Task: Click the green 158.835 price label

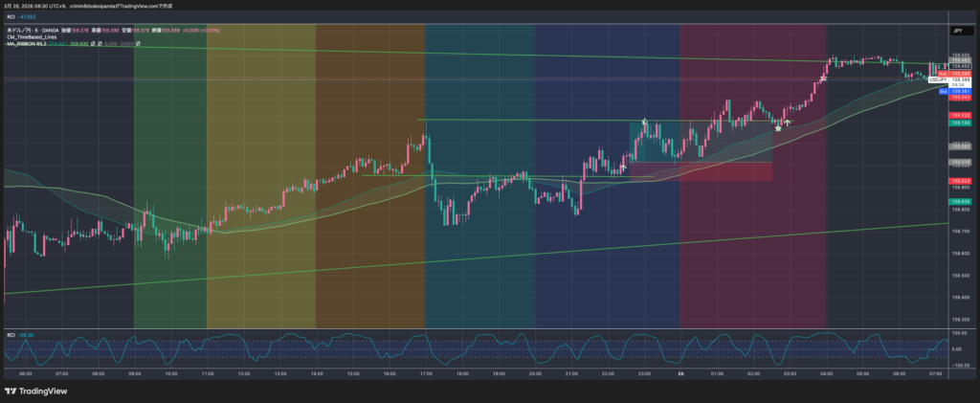Action: point(958,202)
